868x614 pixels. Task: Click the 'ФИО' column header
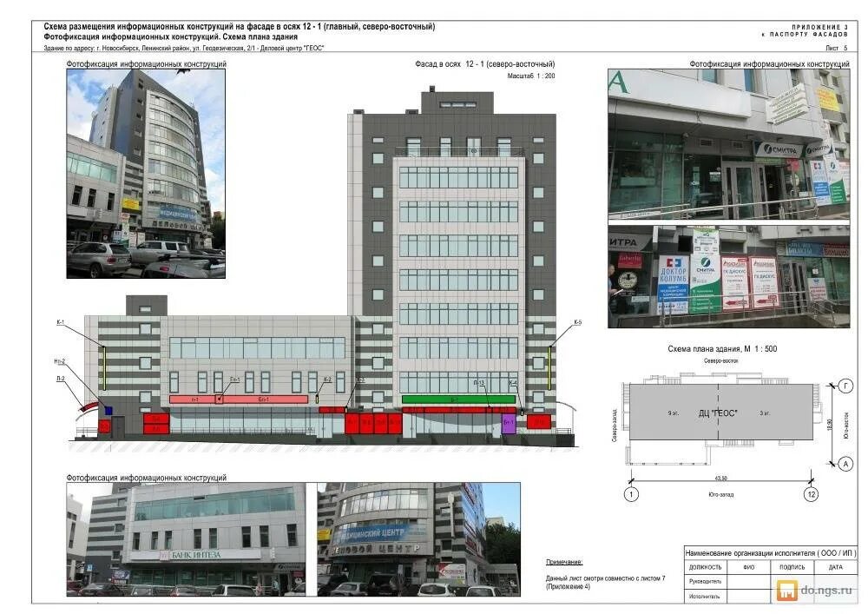click(748, 567)
